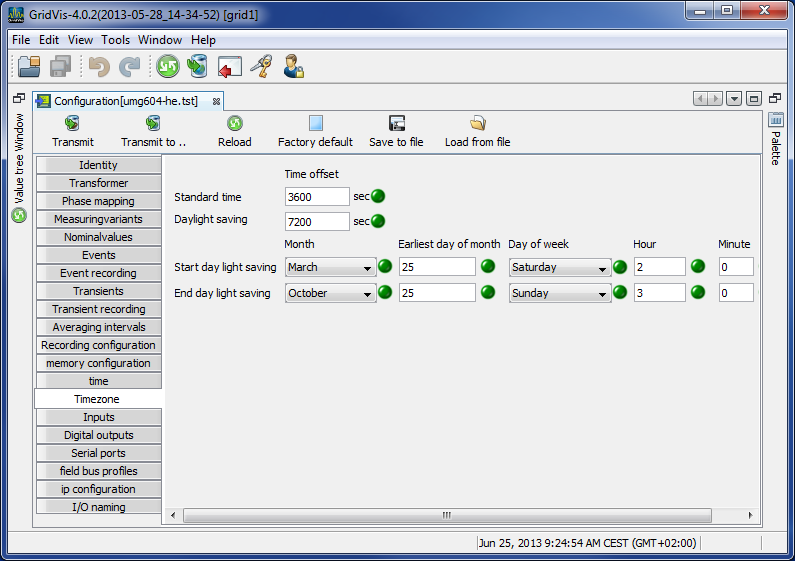
Task: Click the green refresh circle toolbar icon
Action: click(167, 67)
